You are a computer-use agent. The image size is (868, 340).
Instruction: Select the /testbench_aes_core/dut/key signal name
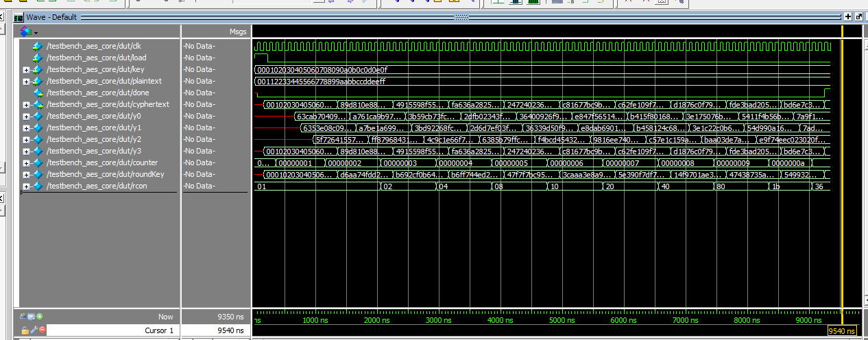[x=96, y=69]
